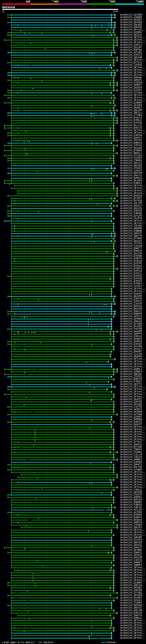Select UniRef100_P27483 hit label
This screenshot has height=644, width=146.
[131, 93]
